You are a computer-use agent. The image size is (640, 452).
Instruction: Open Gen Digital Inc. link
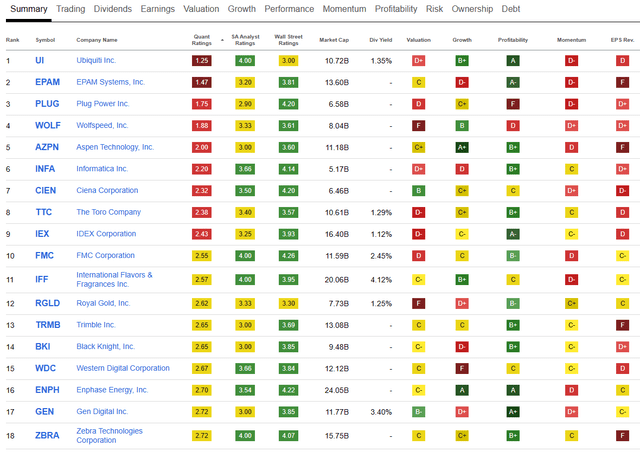(x=102, y=411)
